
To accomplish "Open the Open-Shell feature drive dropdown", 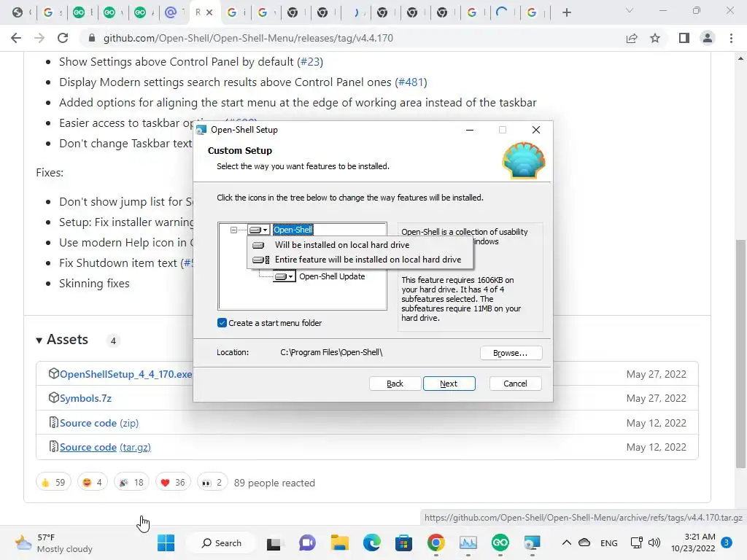I will [259, 230].
